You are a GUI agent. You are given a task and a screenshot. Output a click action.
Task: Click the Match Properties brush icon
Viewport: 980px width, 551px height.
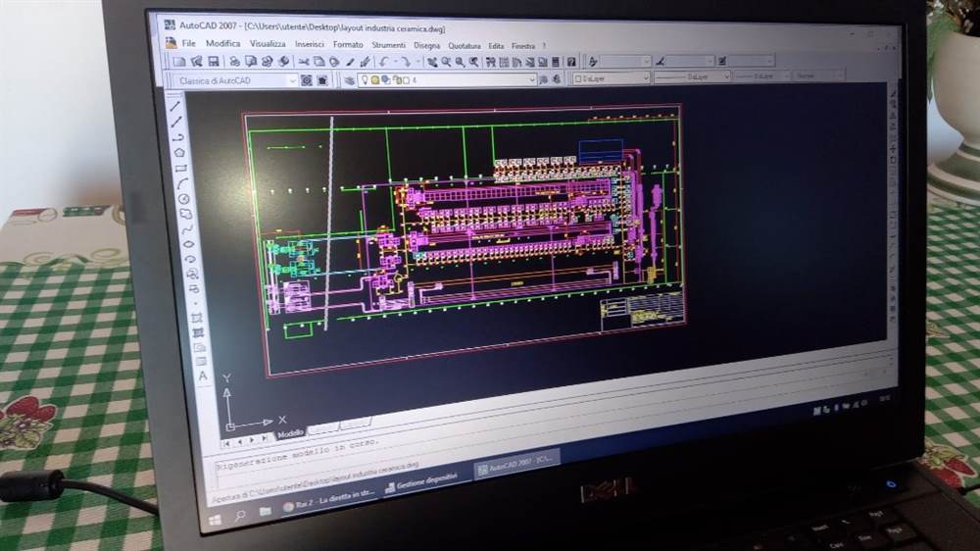pos(350,62)
